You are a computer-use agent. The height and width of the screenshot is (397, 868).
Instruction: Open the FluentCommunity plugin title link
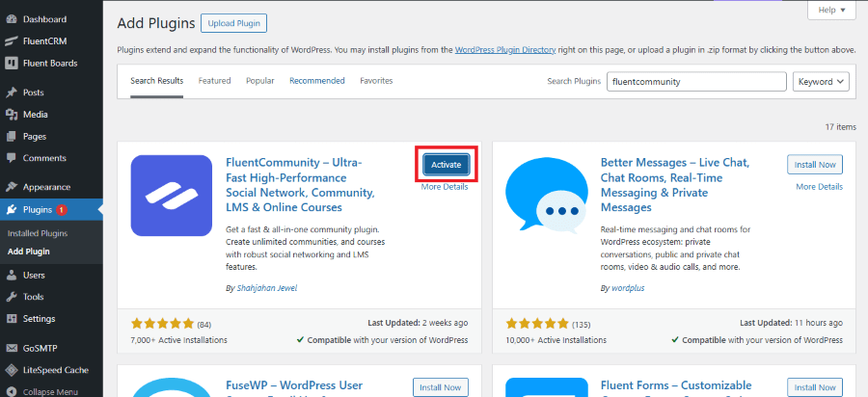(x=301, y=185)
